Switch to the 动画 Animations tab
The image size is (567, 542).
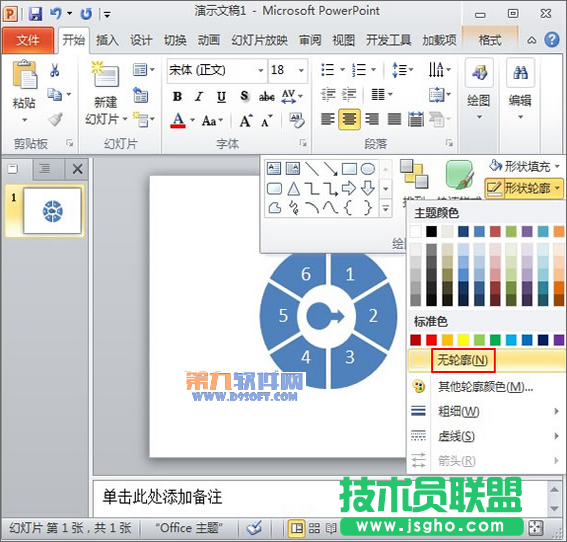pos(209,40)
